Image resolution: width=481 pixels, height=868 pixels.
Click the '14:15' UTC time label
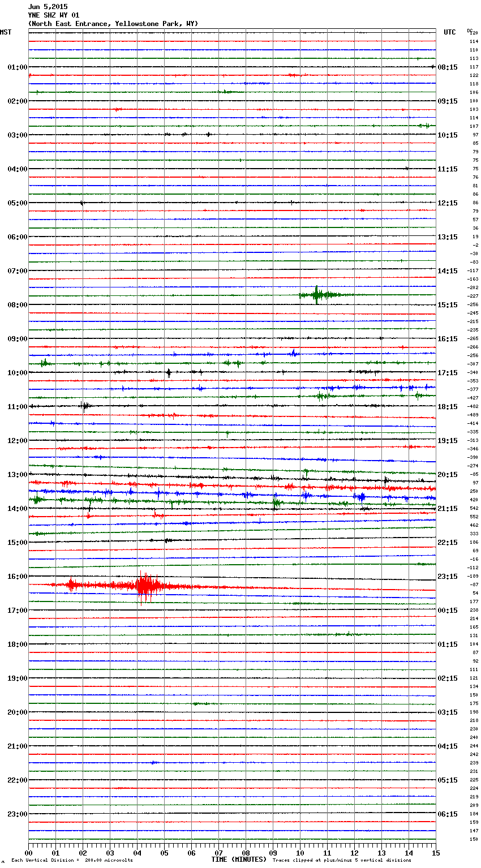[x=448, y=271]
